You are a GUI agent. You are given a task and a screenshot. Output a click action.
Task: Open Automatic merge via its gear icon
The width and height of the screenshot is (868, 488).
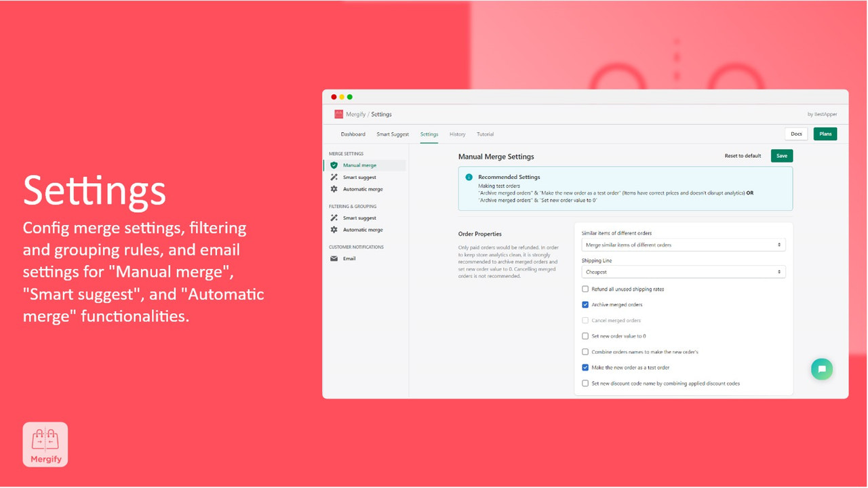(334, 189)
